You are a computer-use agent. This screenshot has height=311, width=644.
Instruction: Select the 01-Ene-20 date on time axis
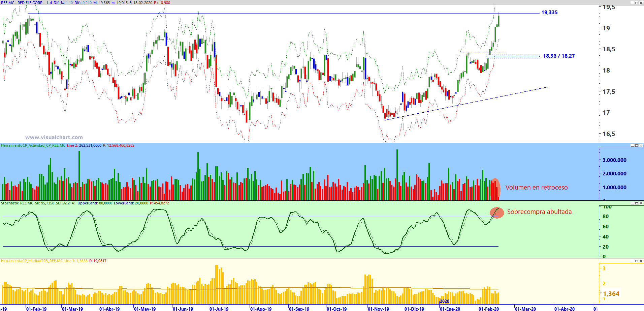[x=450, y=309]
